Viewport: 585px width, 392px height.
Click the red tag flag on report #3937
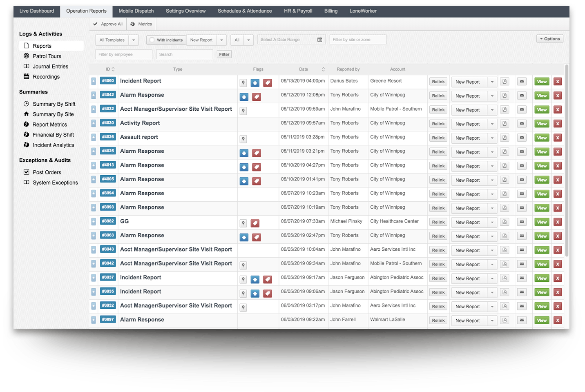268,280
